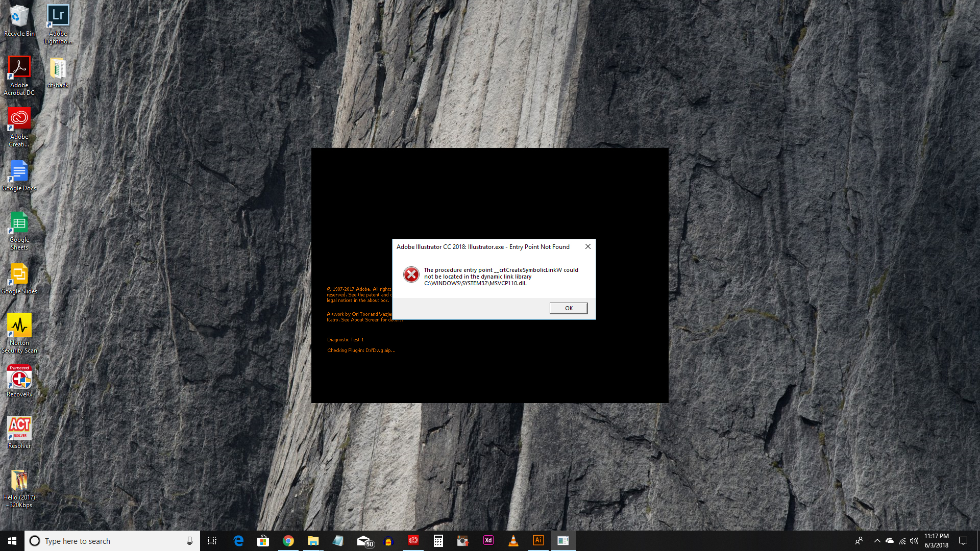Click OK to dismiss the error dialog
This screenshot has width=980, height=551.
point(568,308)
